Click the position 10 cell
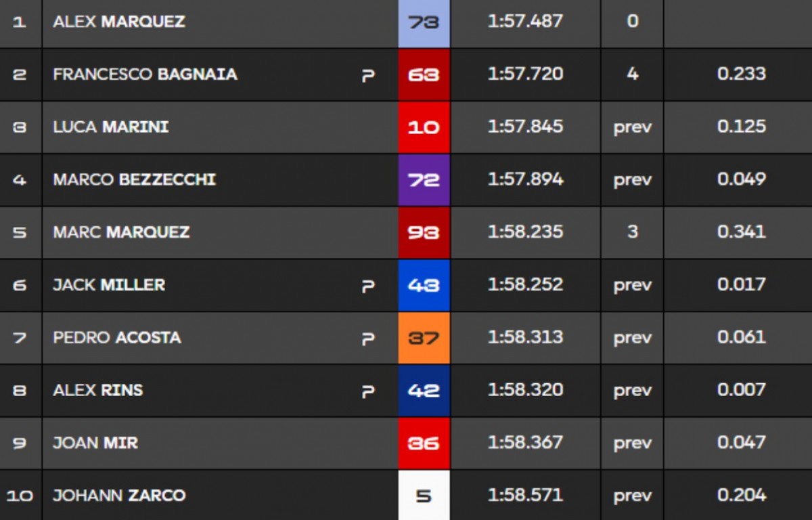The height and width of the screenshot is (520, 812). click(x=20, y=496)
